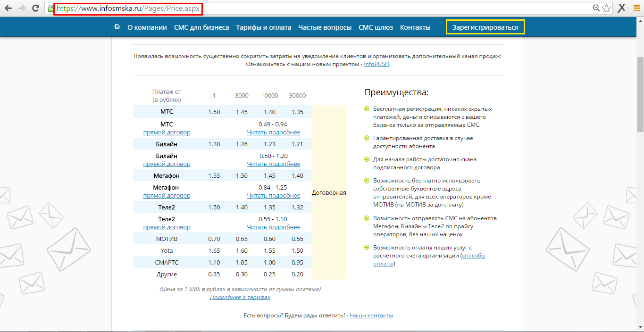Bookmark the page with the star icon
This screenshot has height=332, width=644.
pos(606,8)
